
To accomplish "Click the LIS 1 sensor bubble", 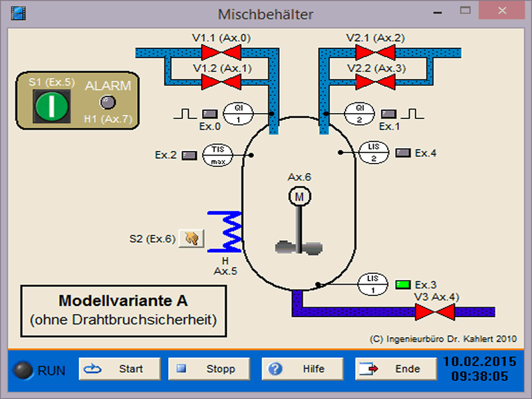I will pos(373,285).
